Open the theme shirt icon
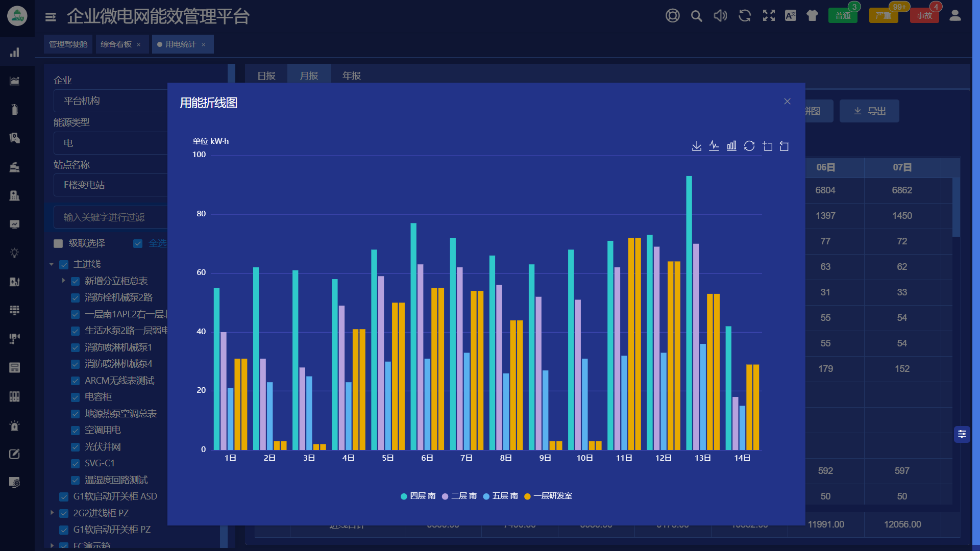The image size is (980, 551). click(x=812, y=16)
